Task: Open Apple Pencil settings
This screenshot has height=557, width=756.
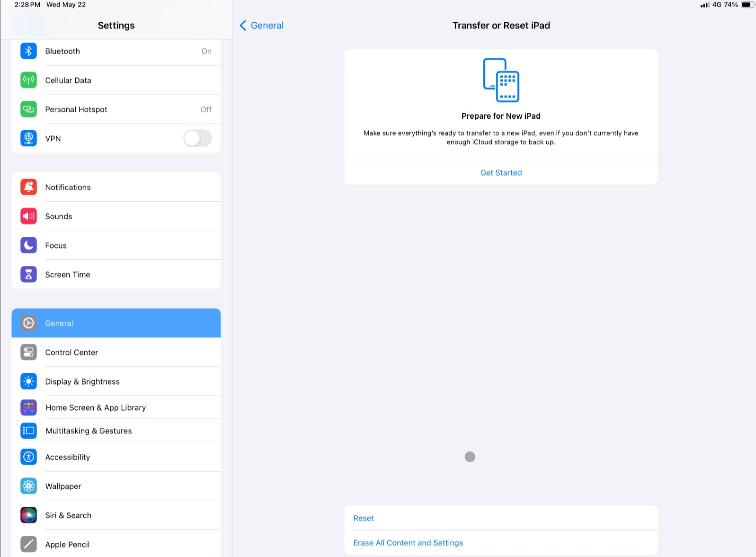Action: coord(116,544)
